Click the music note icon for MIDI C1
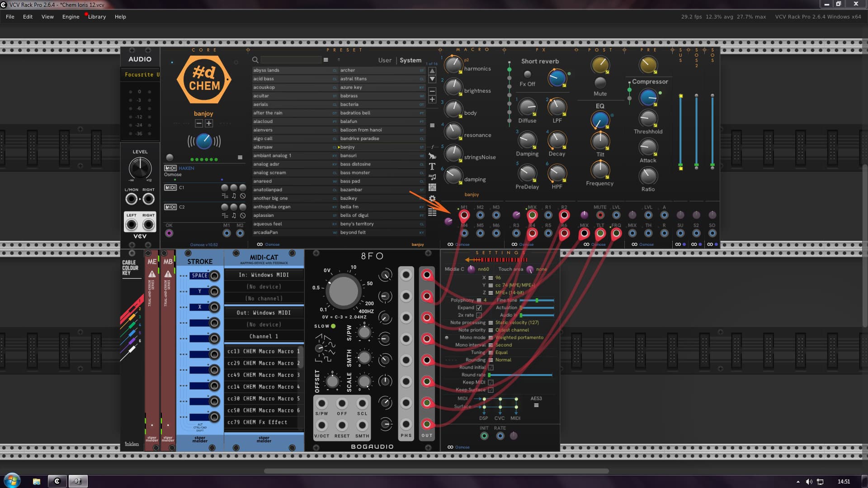This screenshot has height=488, width=868. [234, 196]
